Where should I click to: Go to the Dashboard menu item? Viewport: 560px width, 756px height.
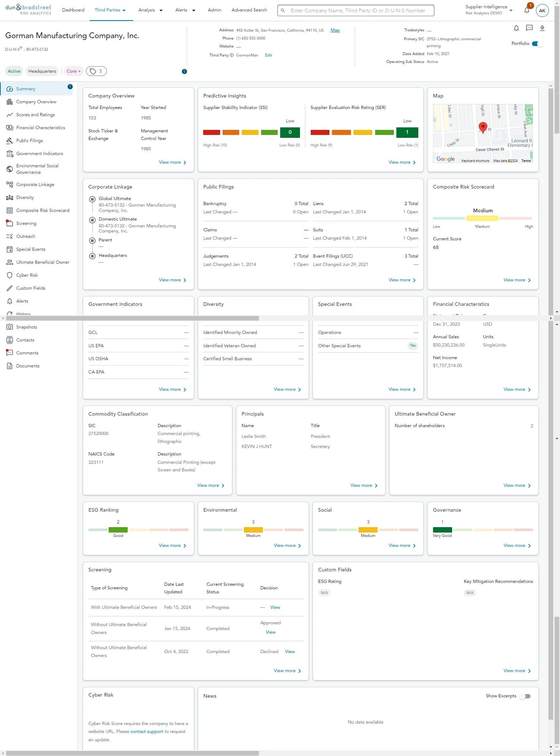coord(73,10)
